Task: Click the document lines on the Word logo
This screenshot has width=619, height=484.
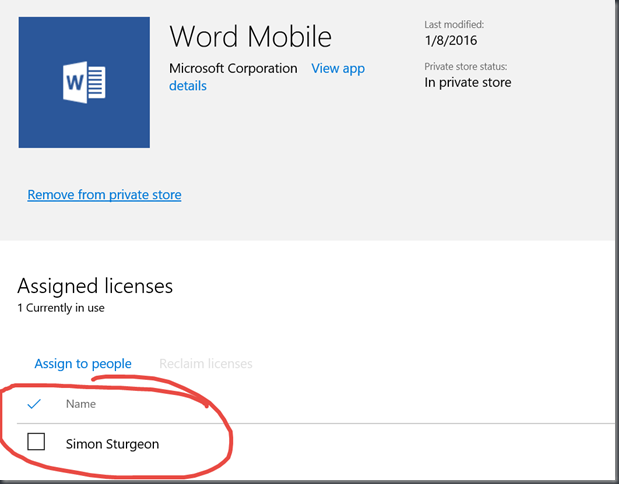Action: pos(96,82)
